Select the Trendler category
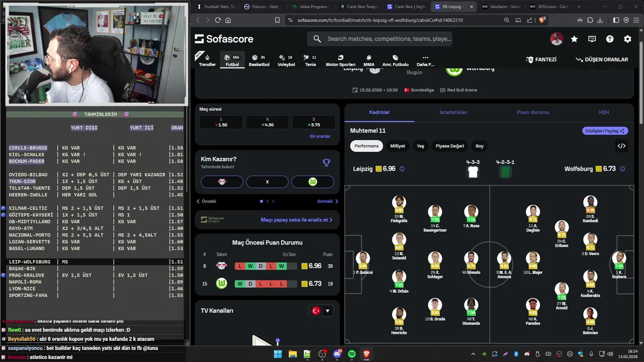The image size is (644, 362). pyautogui.click(x=207, y=60)
